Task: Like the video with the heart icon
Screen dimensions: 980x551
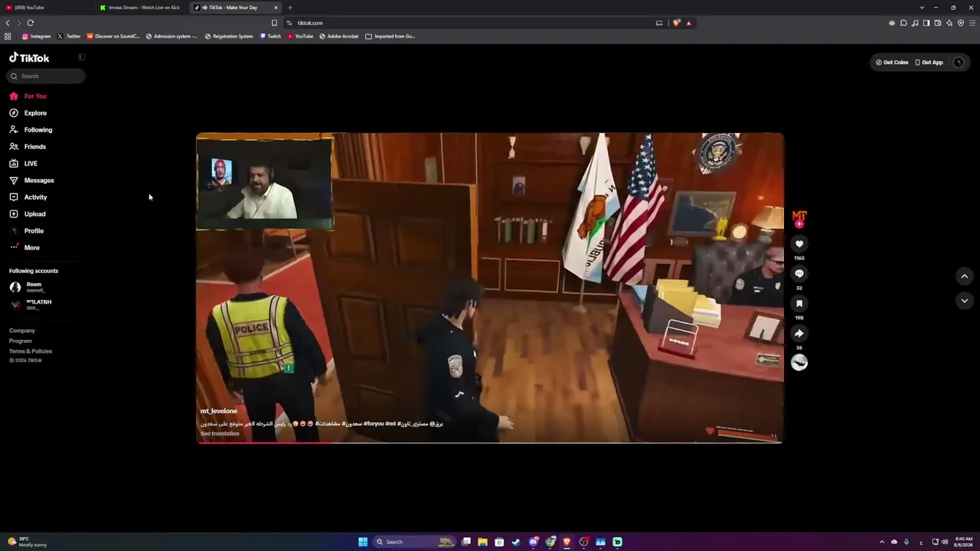Action: (x=799, y=244)
